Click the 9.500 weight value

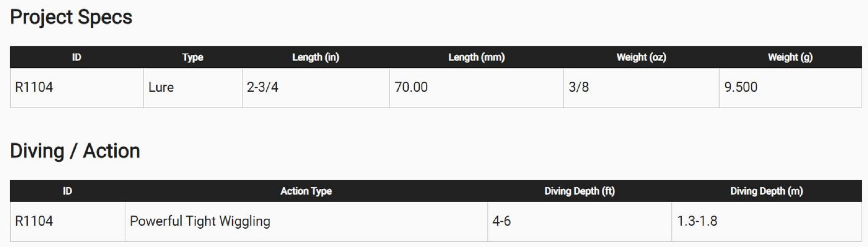[x=741, y=87]
